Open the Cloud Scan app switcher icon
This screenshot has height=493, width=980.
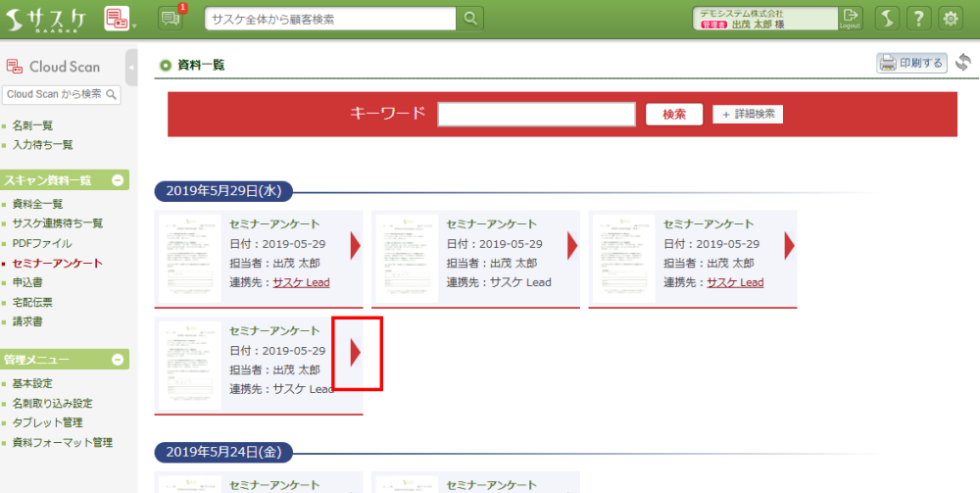point(118,18)
